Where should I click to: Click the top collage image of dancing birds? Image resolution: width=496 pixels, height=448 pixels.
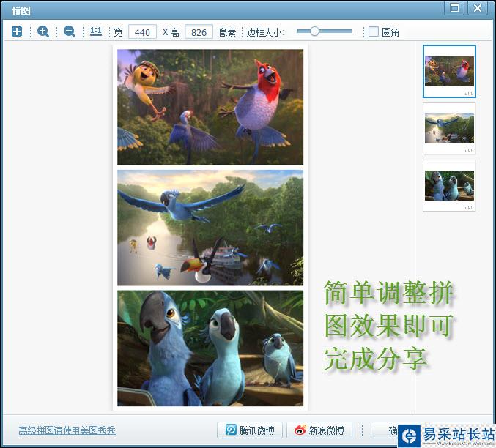coord(210,107)
